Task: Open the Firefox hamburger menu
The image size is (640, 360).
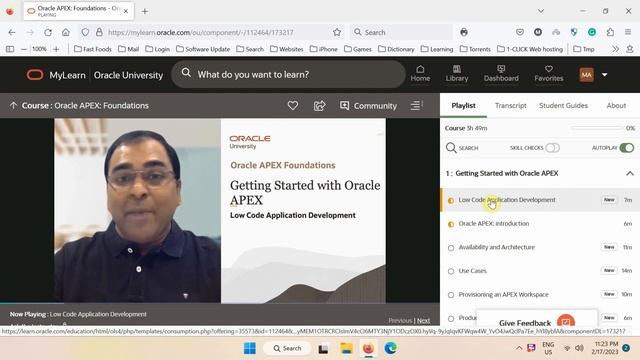Action: point(628,32)
